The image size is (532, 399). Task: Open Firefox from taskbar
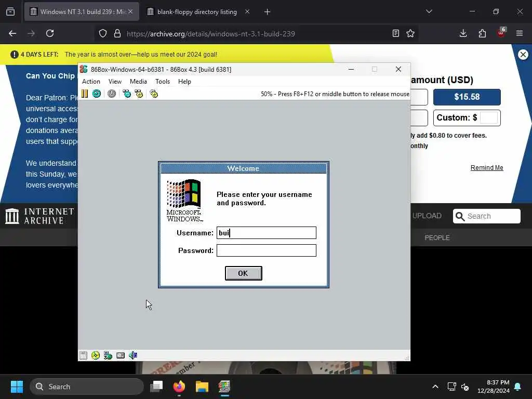coord(179,387)
